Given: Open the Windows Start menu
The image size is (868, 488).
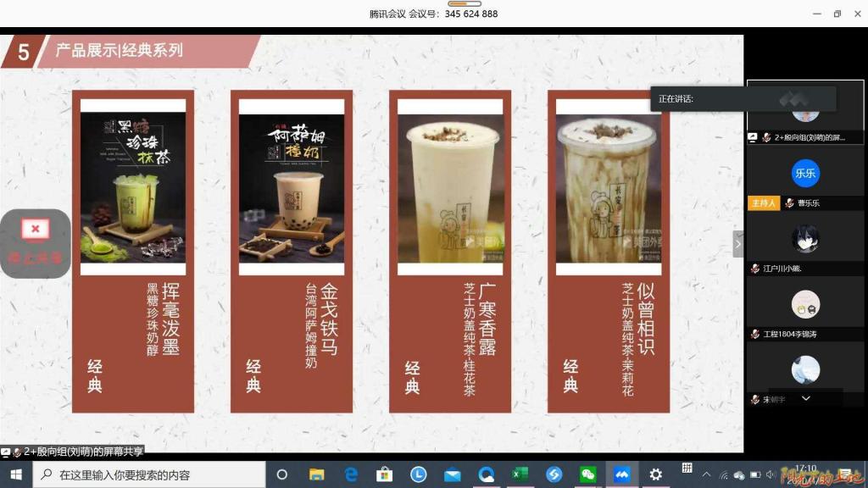Looking at the screenshot, I should pos(15,474).
